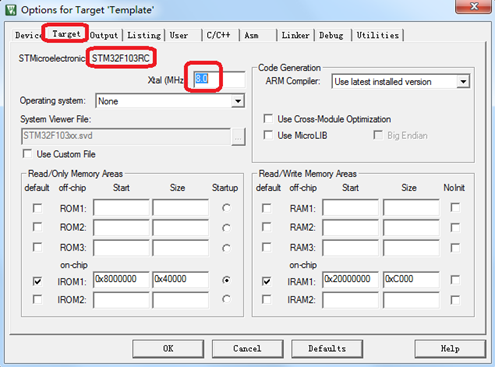Select ROM1 startup radio button

[226, 208]
